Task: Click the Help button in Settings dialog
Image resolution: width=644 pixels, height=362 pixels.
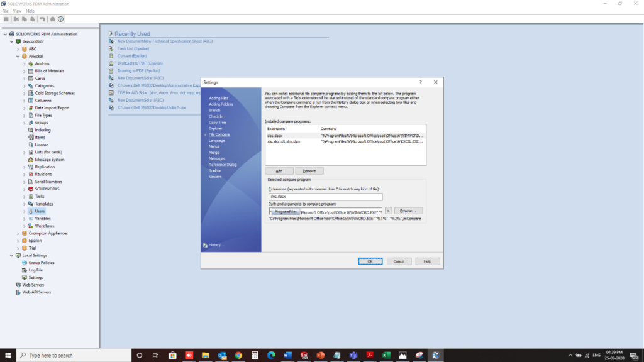Action: click(428, 261)
